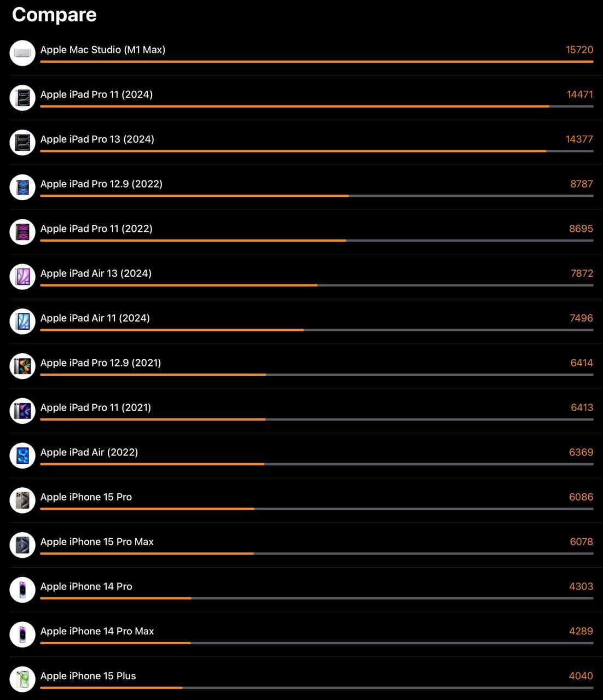Click the iPad Air 13 (2024) progress bar
Viewport: 603px width, 700px height.
coord(317,285)
